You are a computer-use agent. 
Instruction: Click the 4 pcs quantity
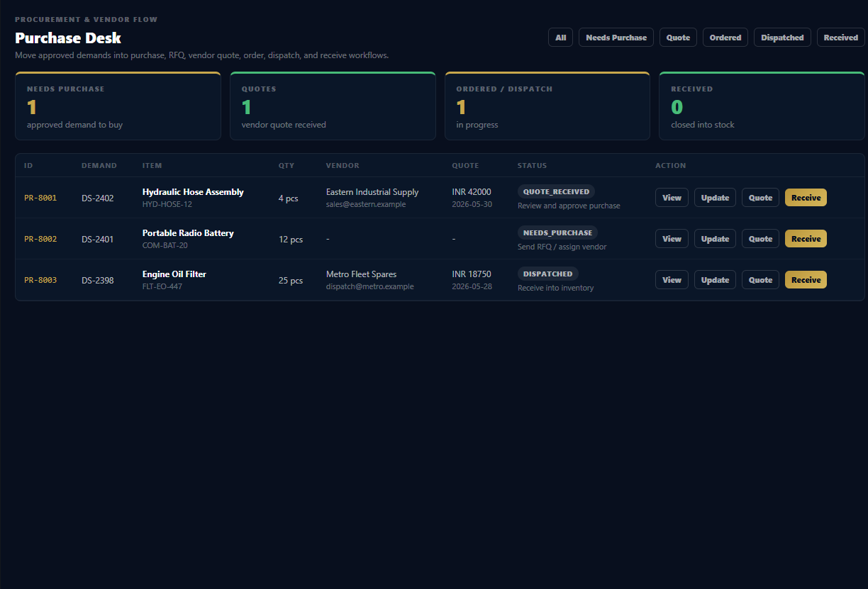pyautogui.click(x=288, y=198)
